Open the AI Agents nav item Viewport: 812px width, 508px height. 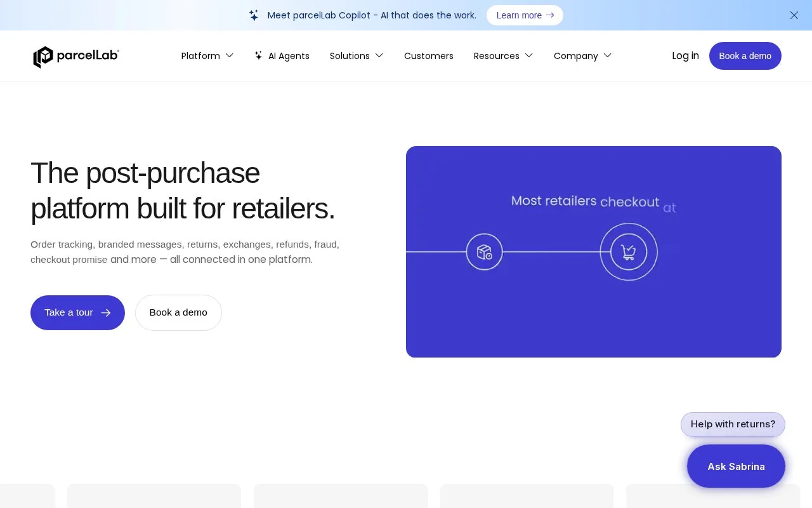click(282, 56)
